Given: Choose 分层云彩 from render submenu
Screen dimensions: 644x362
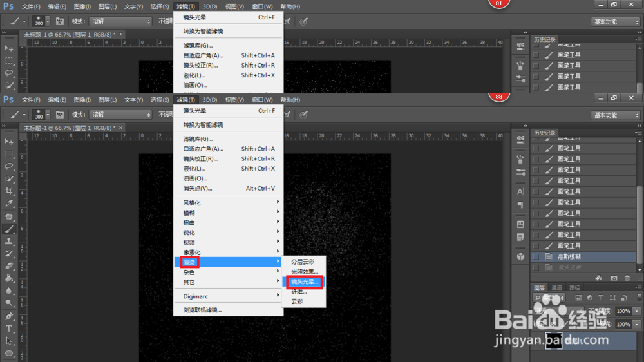Looking at the screenshot, I should (304, 262).
